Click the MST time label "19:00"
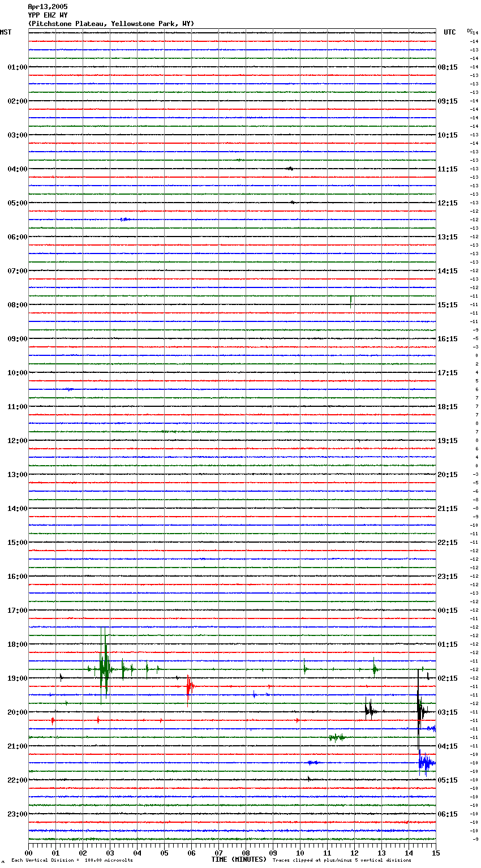 point(18,678)
